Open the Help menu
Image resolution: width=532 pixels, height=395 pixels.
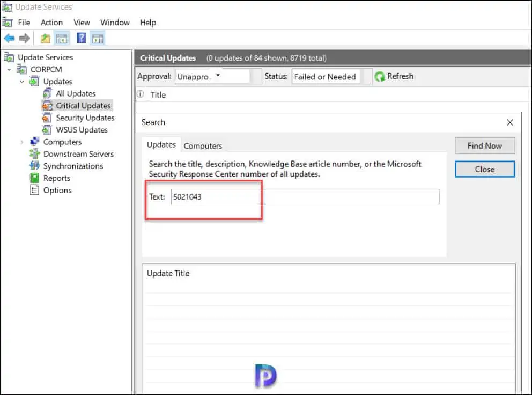[x=148, y=23]
